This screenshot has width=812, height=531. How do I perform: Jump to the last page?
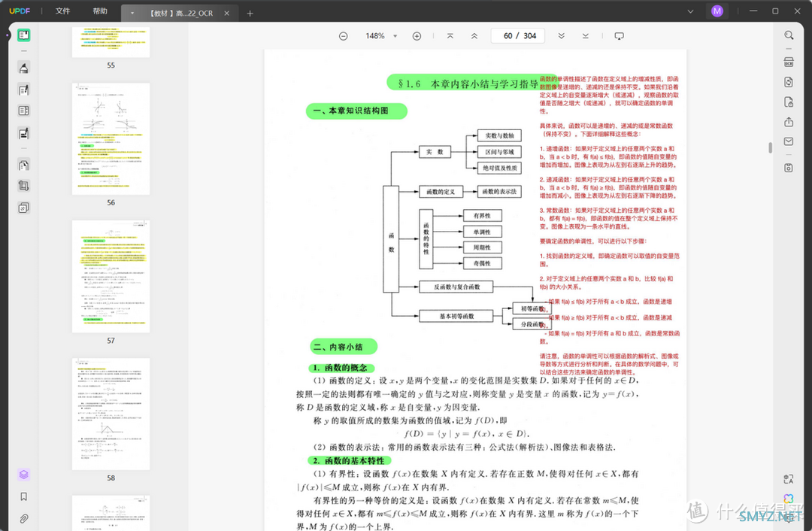(585, 36)
